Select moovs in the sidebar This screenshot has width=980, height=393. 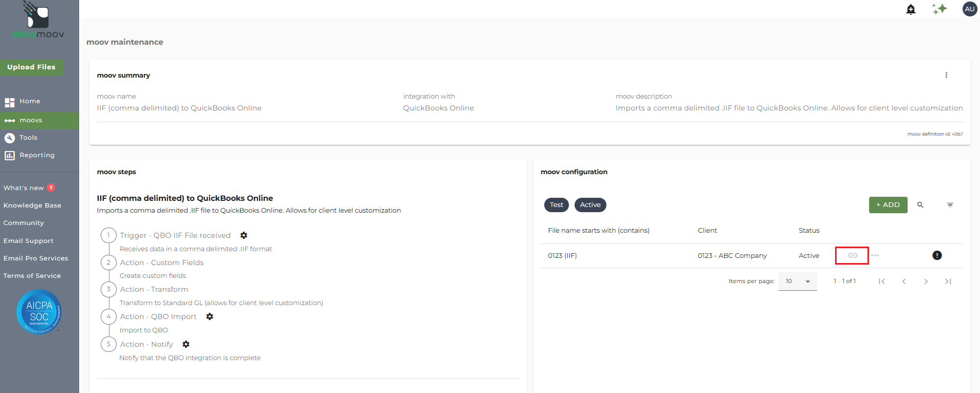pyautogui.click(x=40, y=120)
